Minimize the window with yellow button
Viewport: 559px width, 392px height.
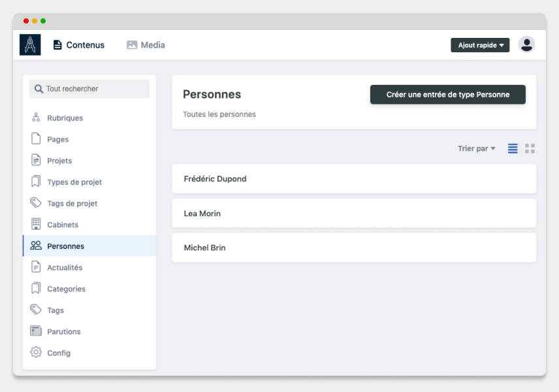pos(35,21)
